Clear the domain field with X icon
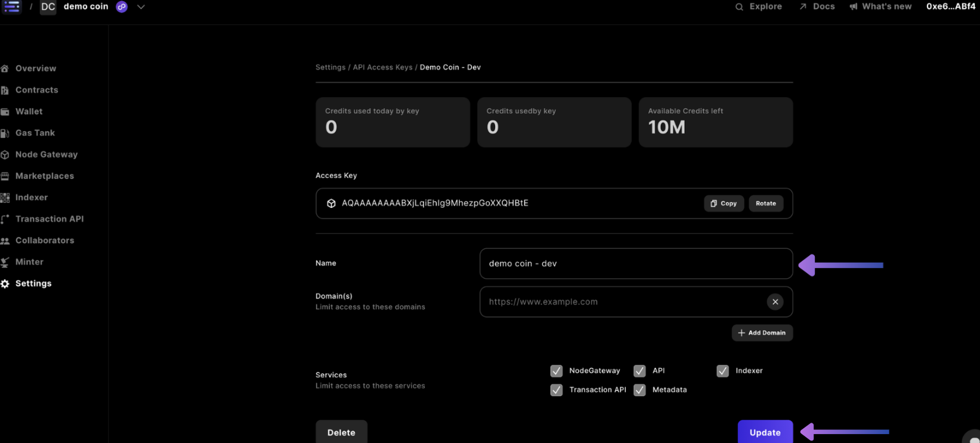The height and width of the screenshot is (443, 980). coord(775,302)
